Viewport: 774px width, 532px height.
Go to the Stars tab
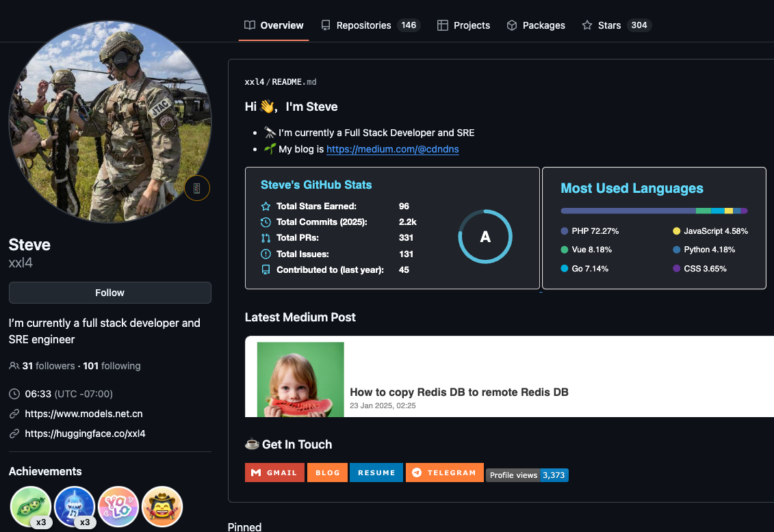[615, 25]
